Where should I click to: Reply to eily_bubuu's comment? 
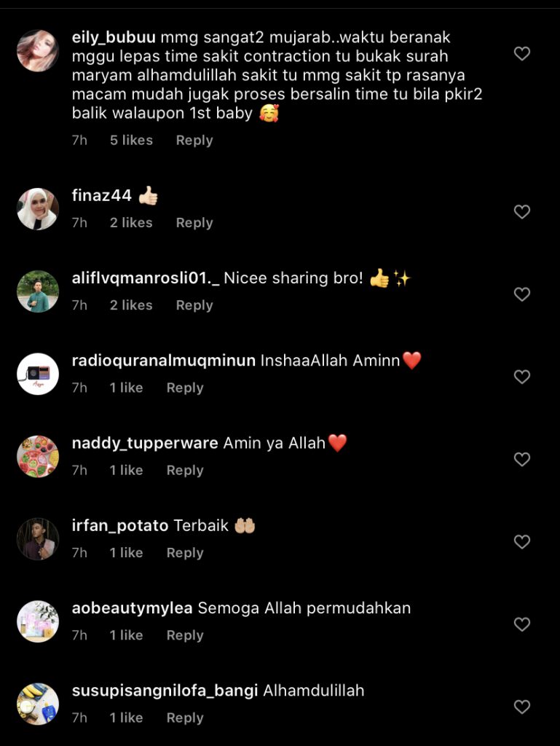point(194,141)
